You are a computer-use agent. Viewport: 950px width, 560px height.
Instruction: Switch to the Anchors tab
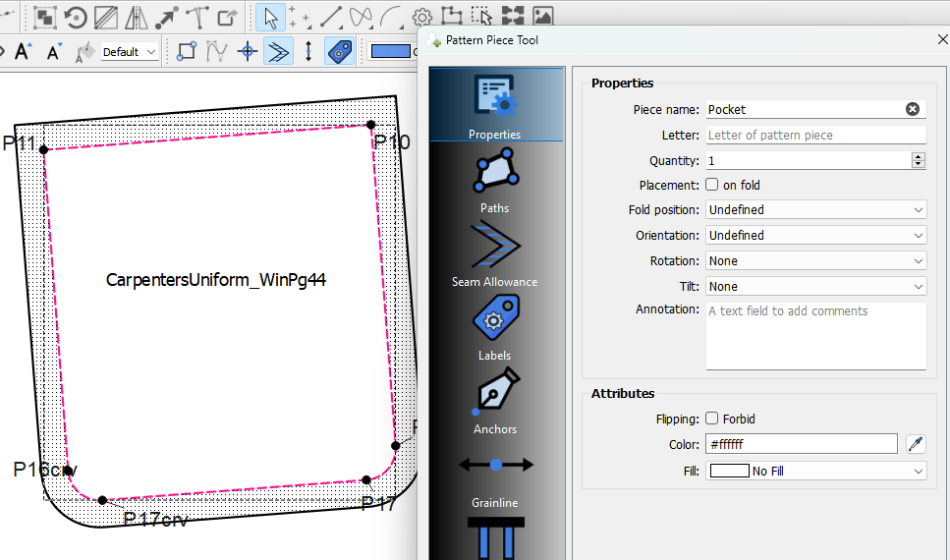(494, 401)
